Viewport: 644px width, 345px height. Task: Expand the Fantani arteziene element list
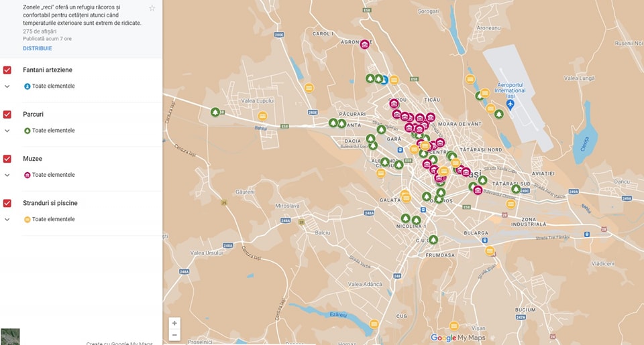[x=7, y=86]
